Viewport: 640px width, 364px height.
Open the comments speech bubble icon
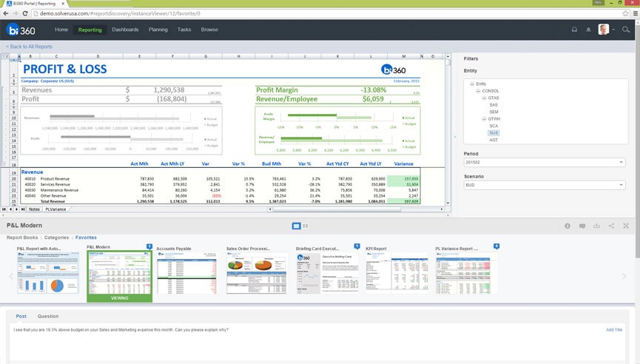582,226
